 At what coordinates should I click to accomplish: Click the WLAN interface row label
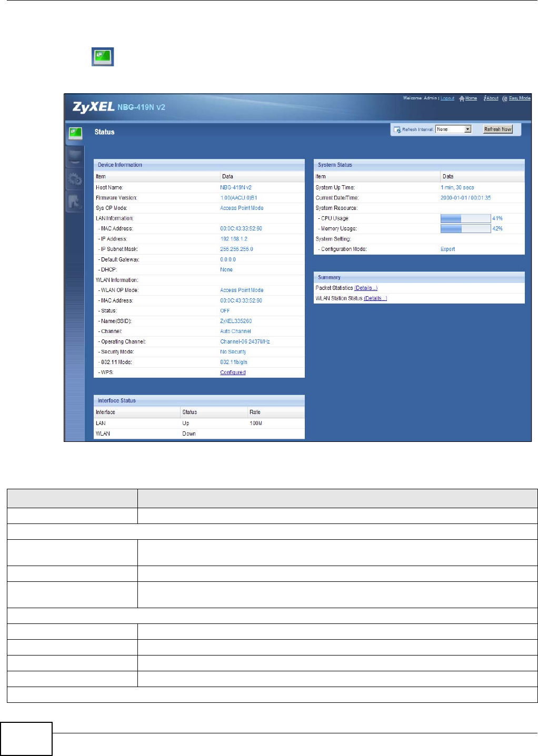[103, 434]
